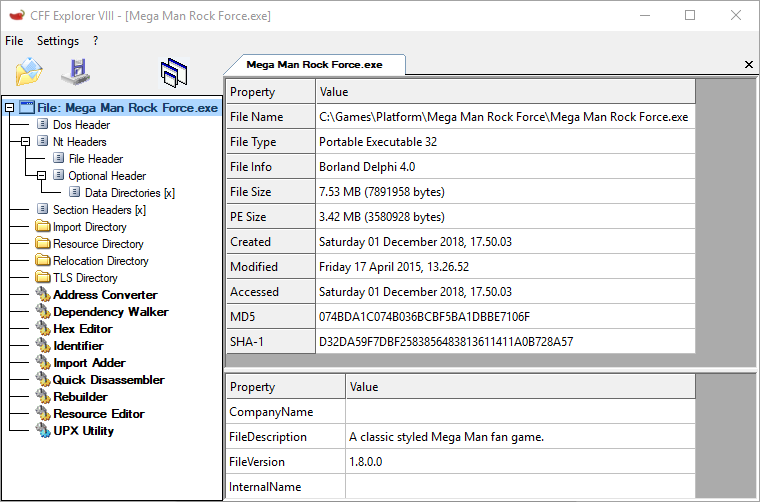This screenshot has height=502, width=760.
Task: Click the Dos Header page icon
Action: 43,124
